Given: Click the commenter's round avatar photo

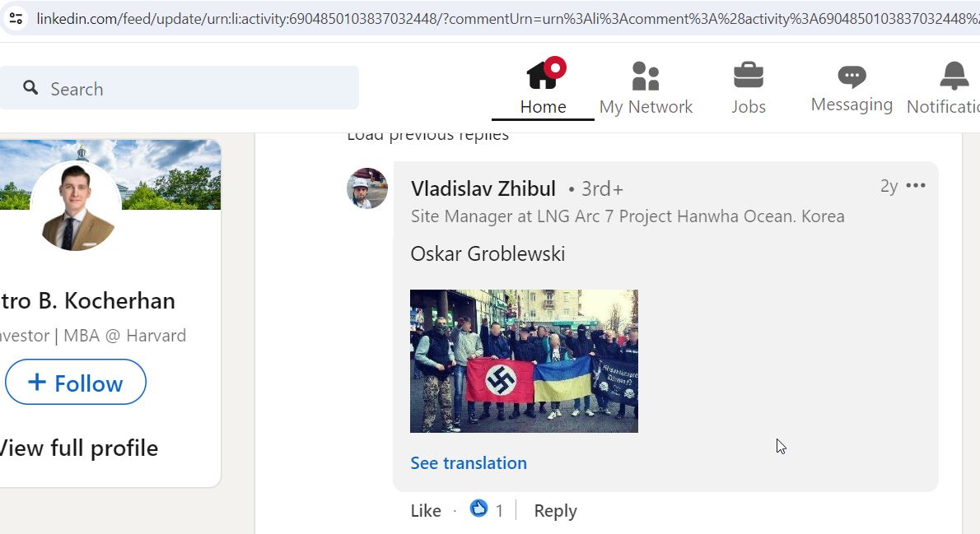Looking at the screenshot, I should [366, 188].
